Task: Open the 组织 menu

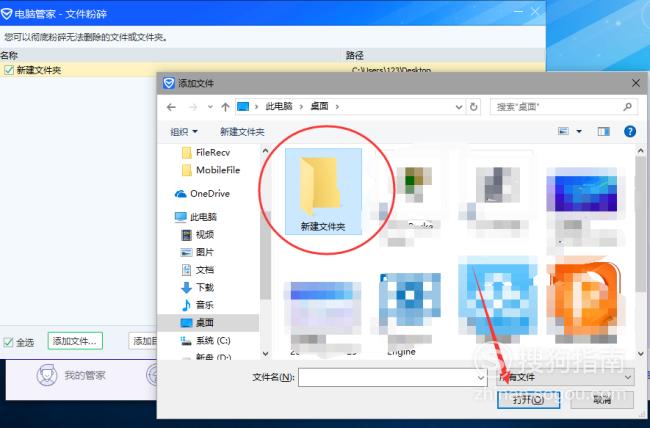Action: [184, 132]
